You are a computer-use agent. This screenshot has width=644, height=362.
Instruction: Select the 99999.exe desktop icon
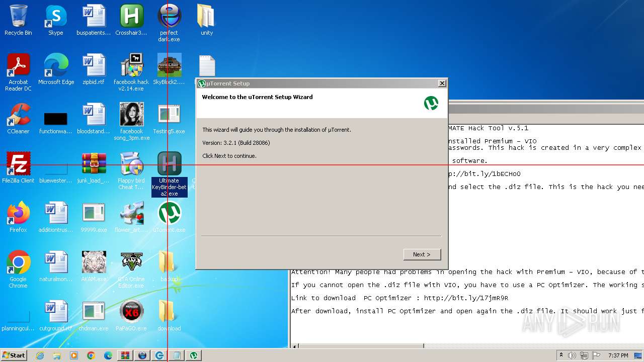[x=94, y=218]
